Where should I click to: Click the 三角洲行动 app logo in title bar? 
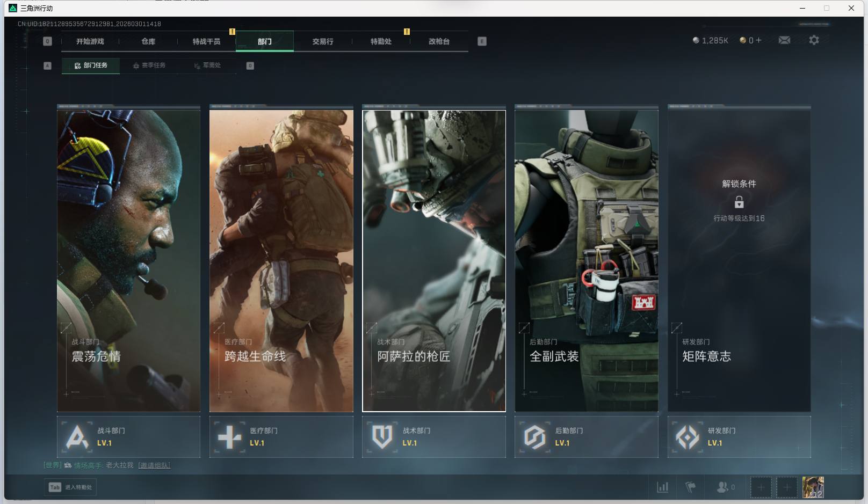pos(13,8)
